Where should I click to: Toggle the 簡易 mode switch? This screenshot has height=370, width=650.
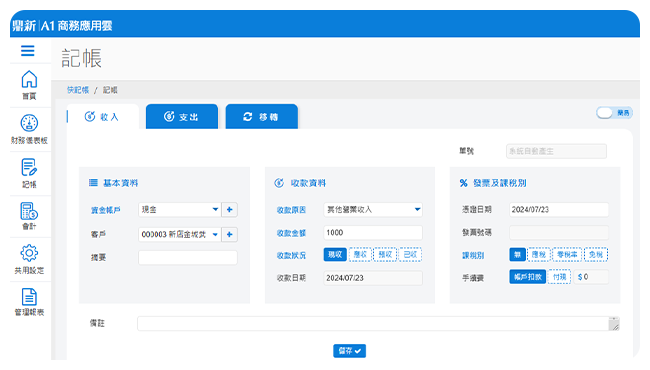click(614, 113)
